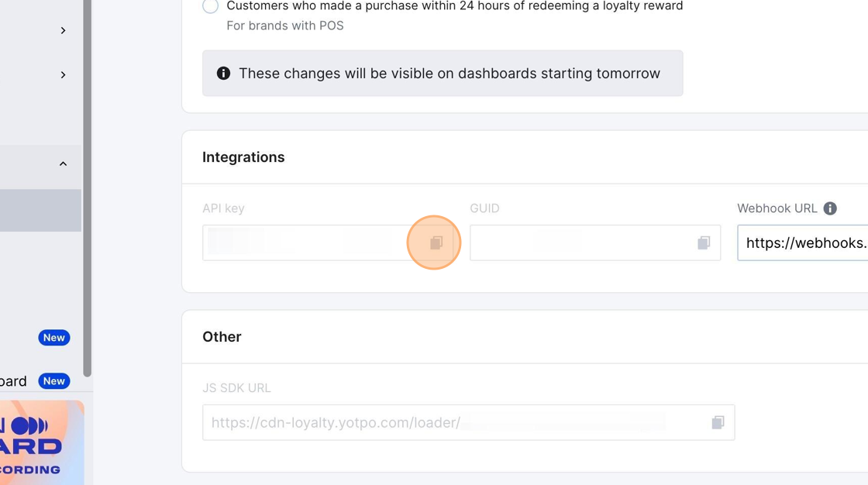The width and height of the screenshot is (868, 485).
Task: Click the New badge beside "board"
Action: [x=53, y=381]
